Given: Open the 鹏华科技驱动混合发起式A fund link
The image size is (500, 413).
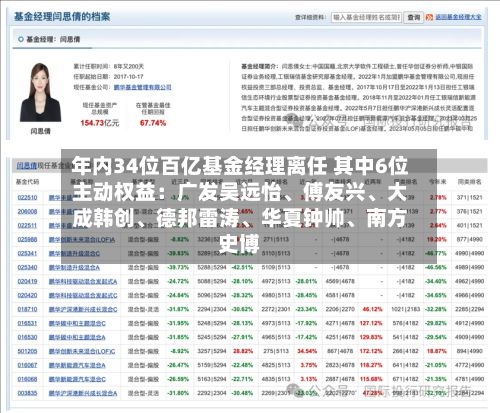Looking at the screenshot, I should (83, 282).
